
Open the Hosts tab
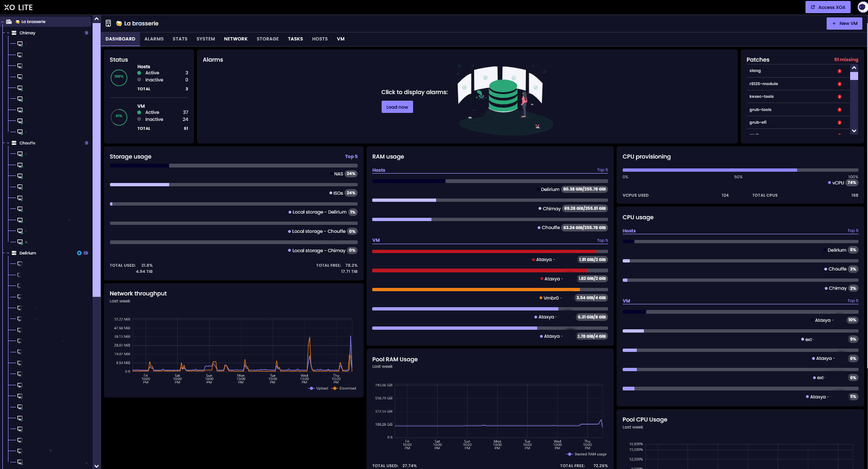[320, 39]
